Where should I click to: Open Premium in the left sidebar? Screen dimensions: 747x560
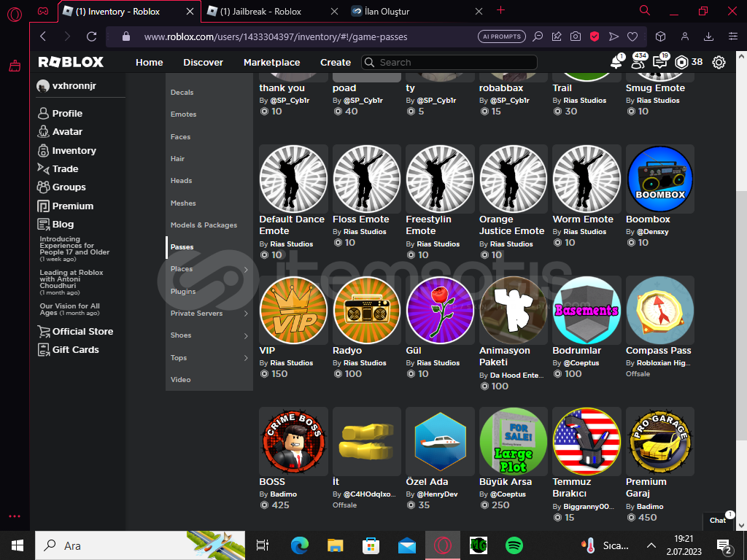coord(65,206)
